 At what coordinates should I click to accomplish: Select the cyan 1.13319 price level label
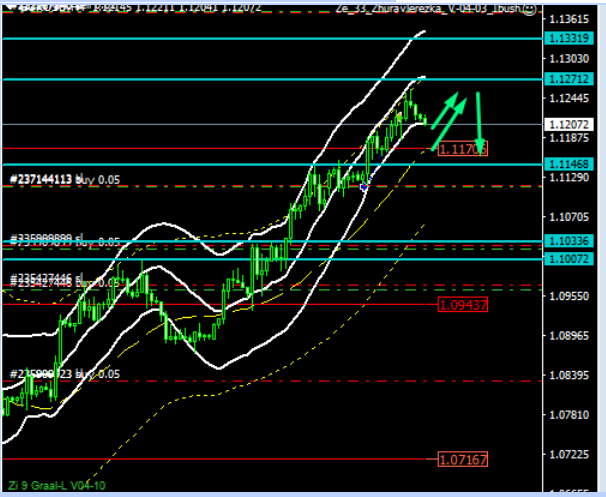(570, 38)
